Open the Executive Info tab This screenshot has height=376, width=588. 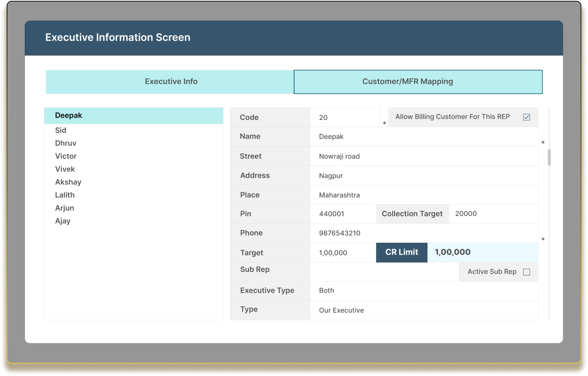[171, 82]
